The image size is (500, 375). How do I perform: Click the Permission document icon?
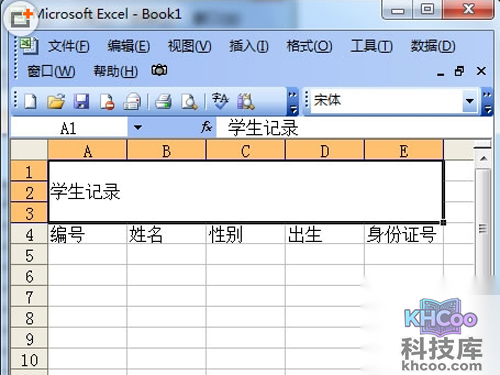[x=107, y=101]
